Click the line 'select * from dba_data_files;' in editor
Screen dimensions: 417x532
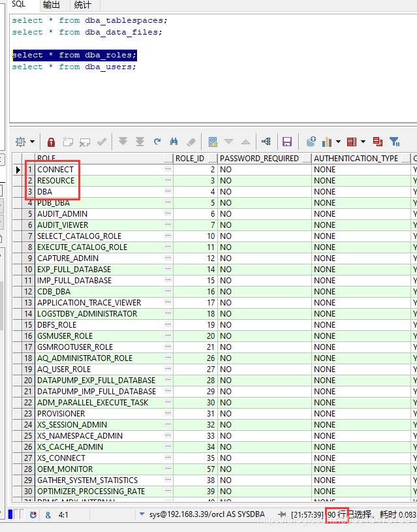coord(87,32)
